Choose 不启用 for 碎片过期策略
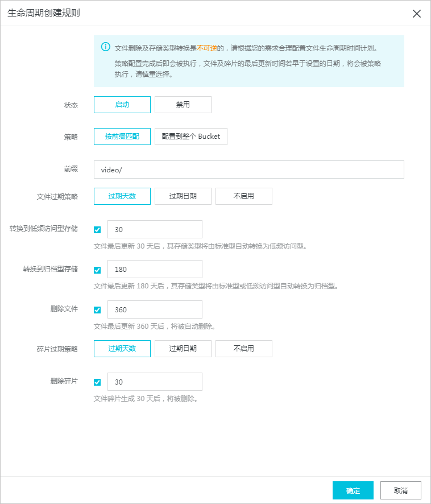 [x=243, y=349]
